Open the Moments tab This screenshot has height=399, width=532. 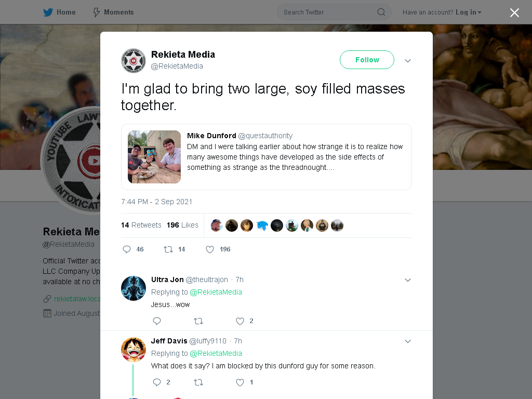pos(114,12)
